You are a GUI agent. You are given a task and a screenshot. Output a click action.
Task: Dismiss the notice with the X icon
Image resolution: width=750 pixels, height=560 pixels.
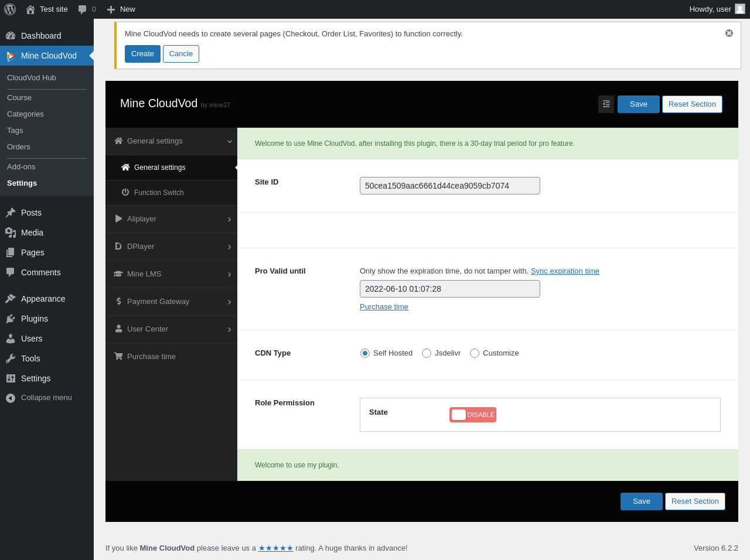click(729, 33)
